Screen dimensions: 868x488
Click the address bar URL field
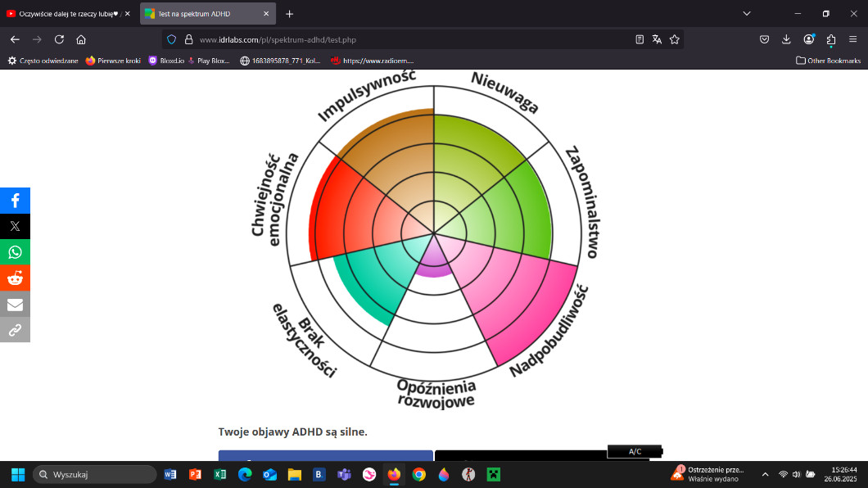pos(409,39)
